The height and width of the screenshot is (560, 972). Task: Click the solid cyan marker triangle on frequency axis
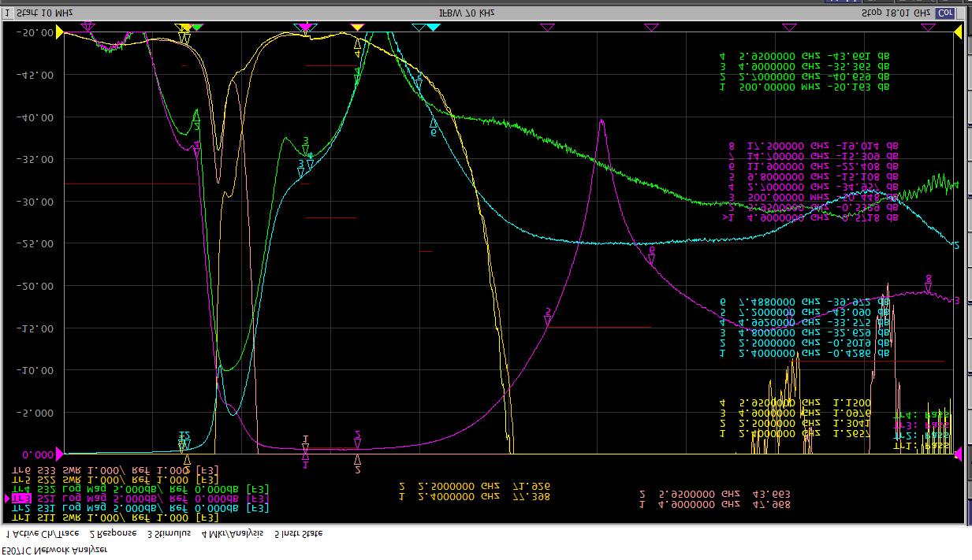coord(433,28)
